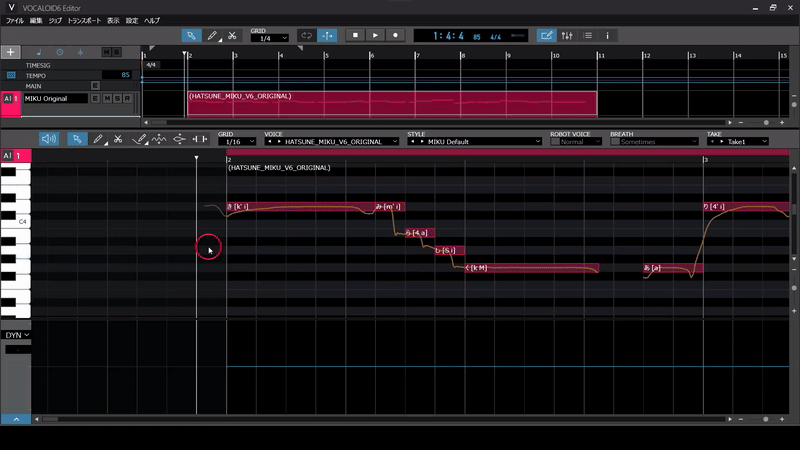Click the tempo track icon left of TEMPO
Image resolution: width=800 pixels, height=450 pixels.
(x=11, y=76)
